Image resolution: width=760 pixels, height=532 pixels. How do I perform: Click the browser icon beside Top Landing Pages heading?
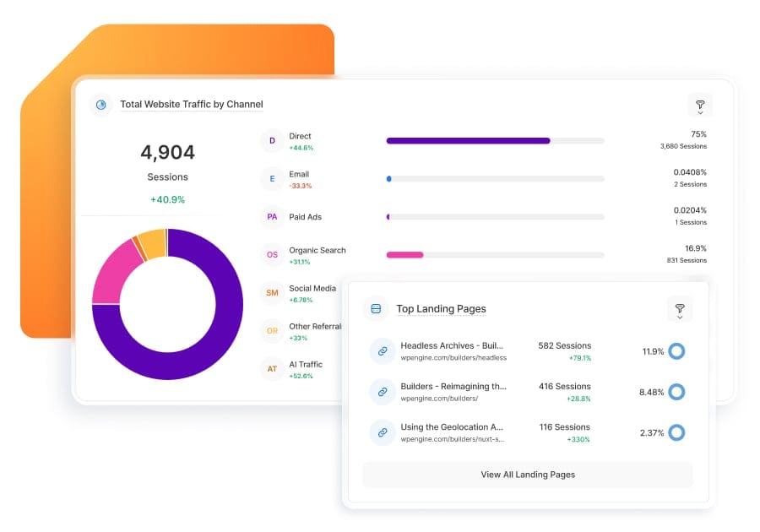[x=375, y=309]
